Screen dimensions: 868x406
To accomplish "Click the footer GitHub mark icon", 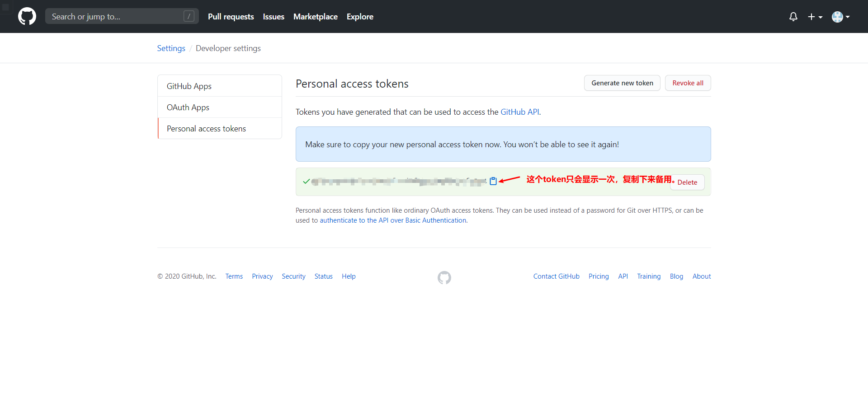I will click(444, 277).
